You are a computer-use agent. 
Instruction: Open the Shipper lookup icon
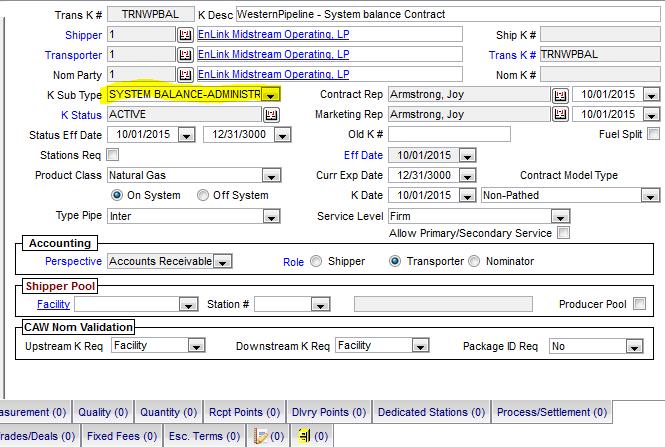point(184,35)
